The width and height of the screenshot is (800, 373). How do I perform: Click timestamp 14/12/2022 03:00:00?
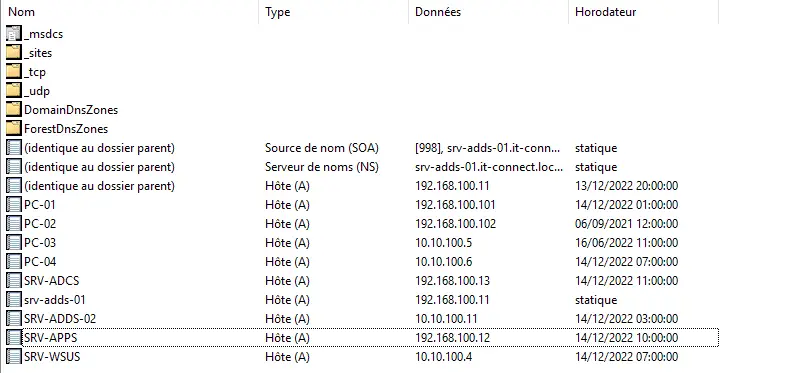click(x=627, y=318)
